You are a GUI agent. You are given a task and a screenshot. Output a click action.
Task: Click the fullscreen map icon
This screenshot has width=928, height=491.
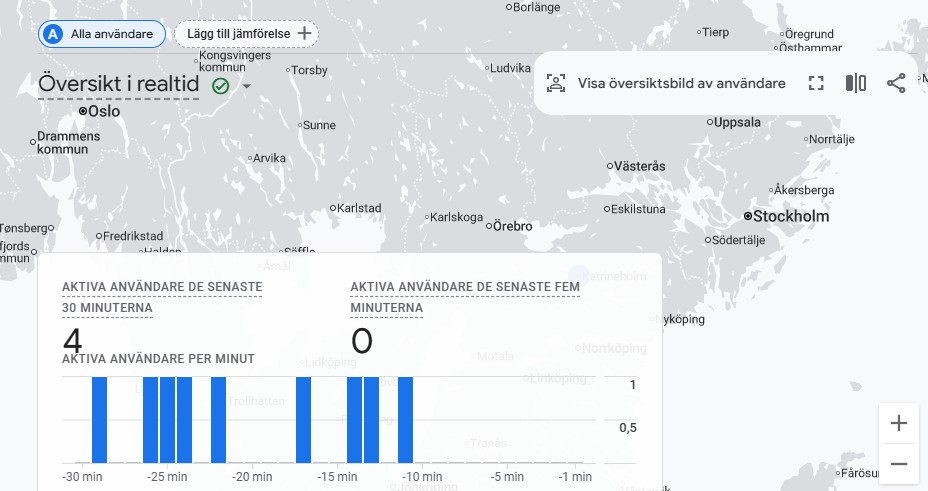(x=816, y=83)
